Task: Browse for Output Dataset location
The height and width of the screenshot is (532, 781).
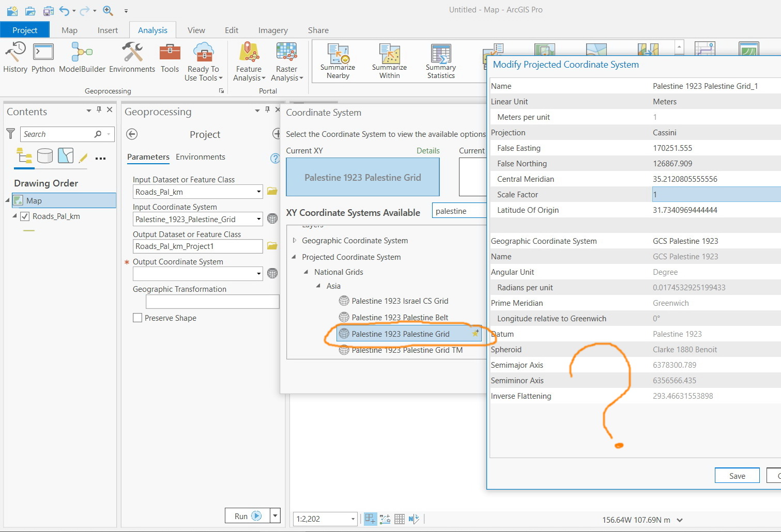Action: 272,246
